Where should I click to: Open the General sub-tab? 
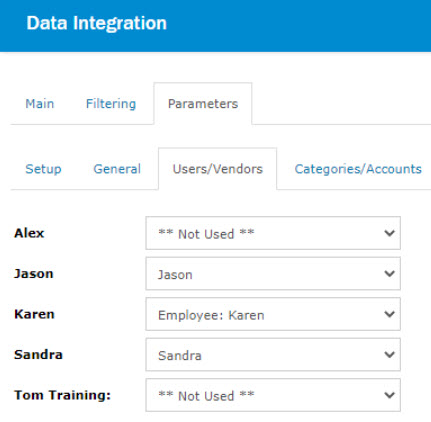[x=117, y=169]
